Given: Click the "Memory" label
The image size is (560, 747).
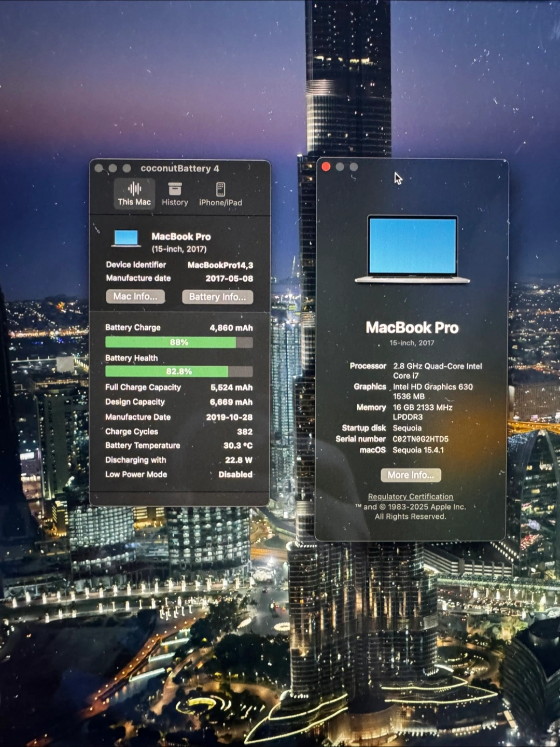Looking at the screenshot, I should pyautogui.click(x=371, y=408).
